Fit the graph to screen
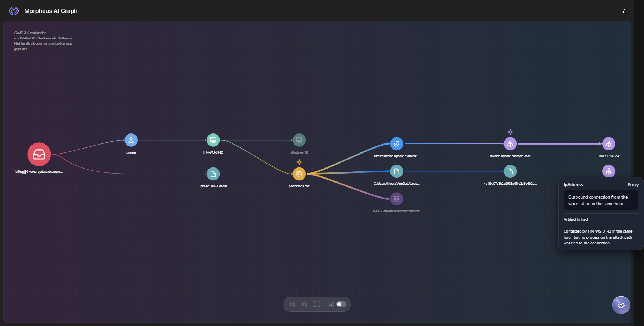Screen dimensions: 644x326 (x=316, y=304)
